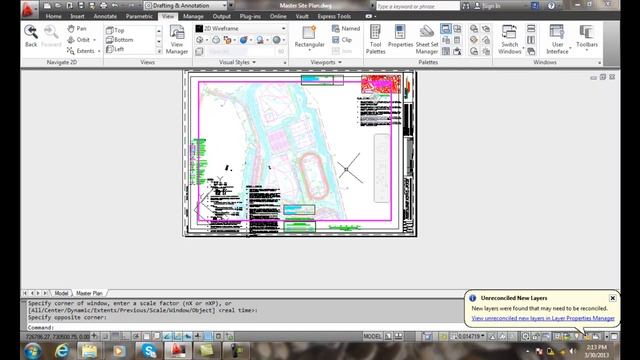
Task: Click the binoculars search icon
Action: click(466, 6)
